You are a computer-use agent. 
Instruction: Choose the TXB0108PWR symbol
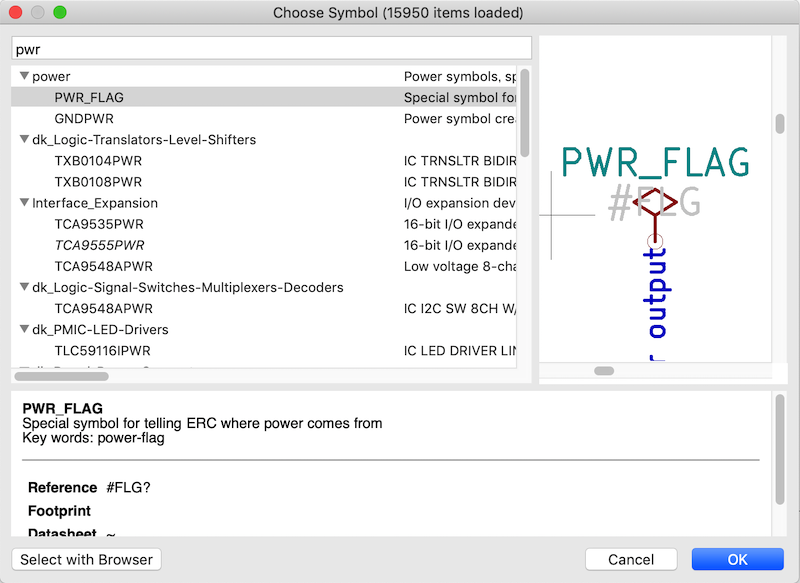point(98,182)
